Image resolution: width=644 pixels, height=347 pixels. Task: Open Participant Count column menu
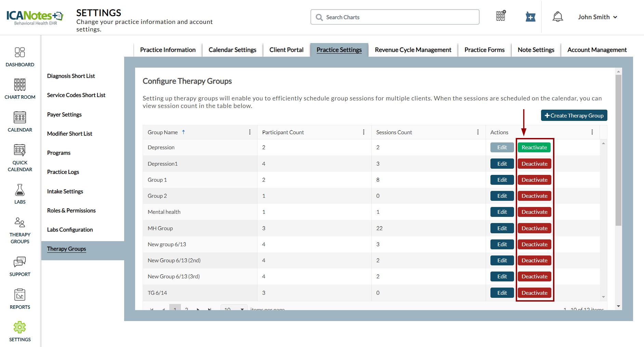(x=364, y=132)
